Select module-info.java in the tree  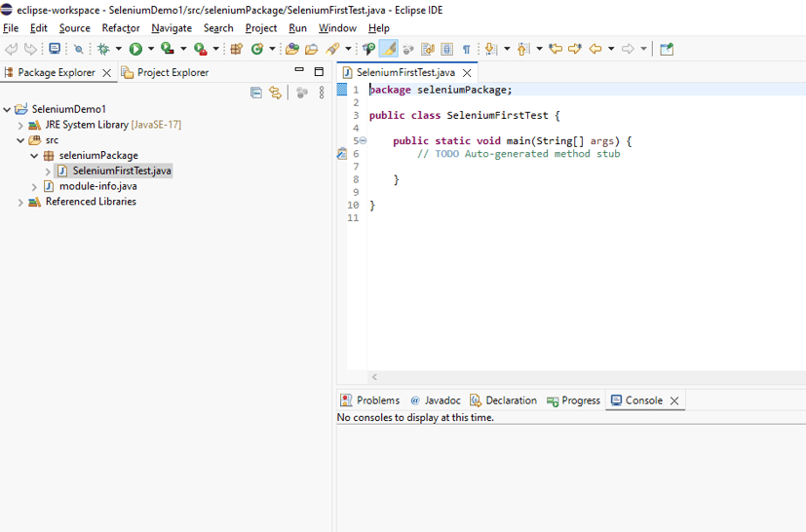(97, 186)
